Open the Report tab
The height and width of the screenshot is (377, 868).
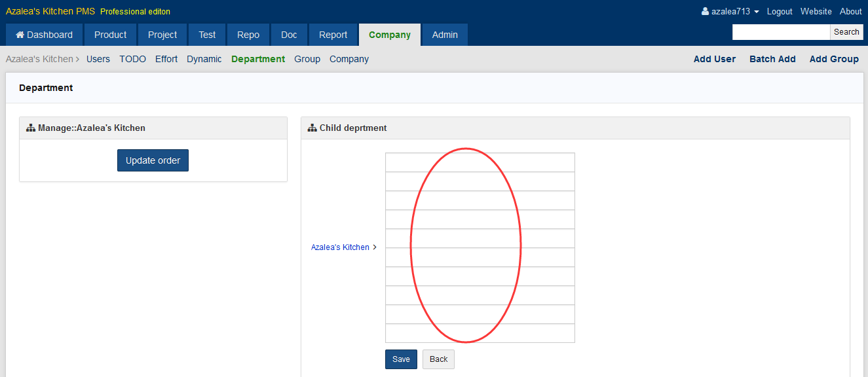tap(333, 35)
